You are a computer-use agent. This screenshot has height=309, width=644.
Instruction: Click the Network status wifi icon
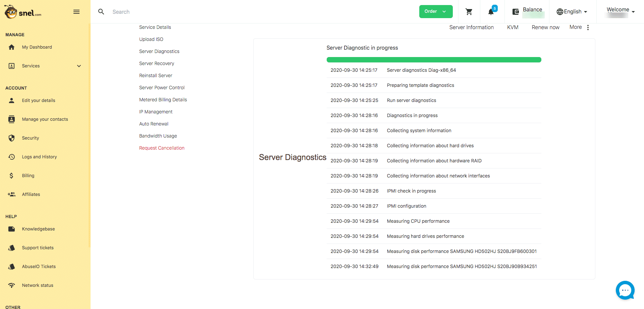point(12,285)
